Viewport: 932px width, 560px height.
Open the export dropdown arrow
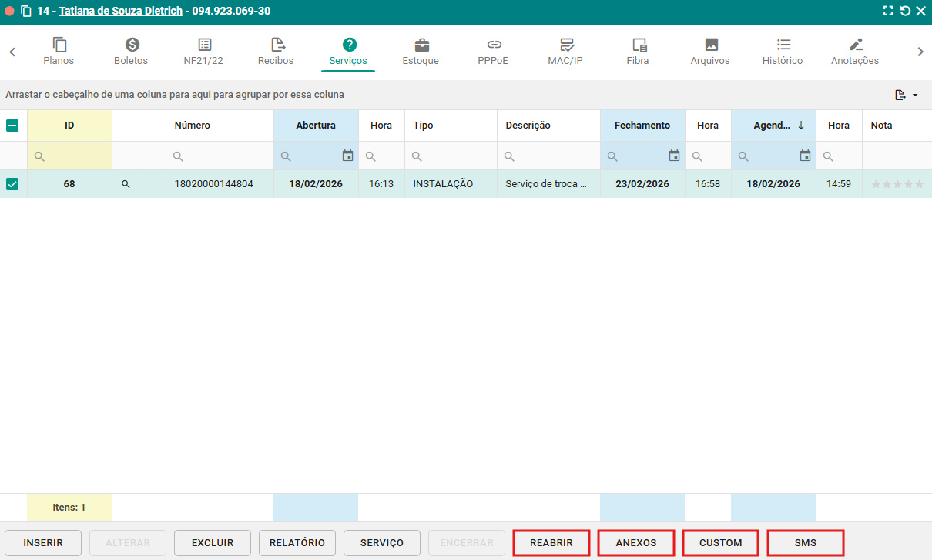(x=915, y=96)
